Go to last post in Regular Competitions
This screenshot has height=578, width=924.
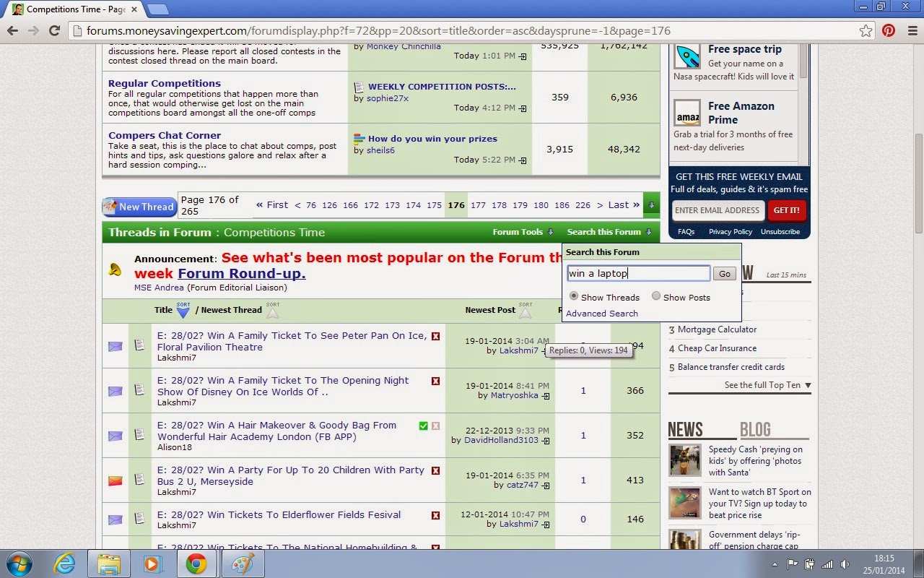[523, 108]
